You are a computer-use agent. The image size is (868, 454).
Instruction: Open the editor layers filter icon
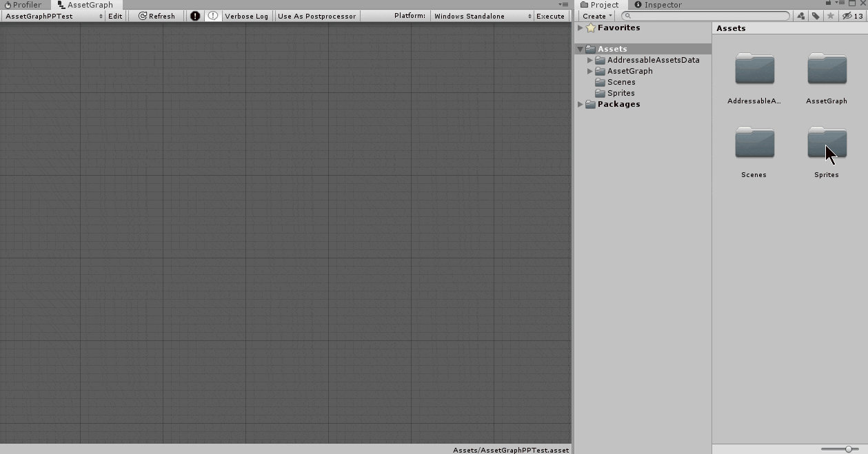point(800,16)
